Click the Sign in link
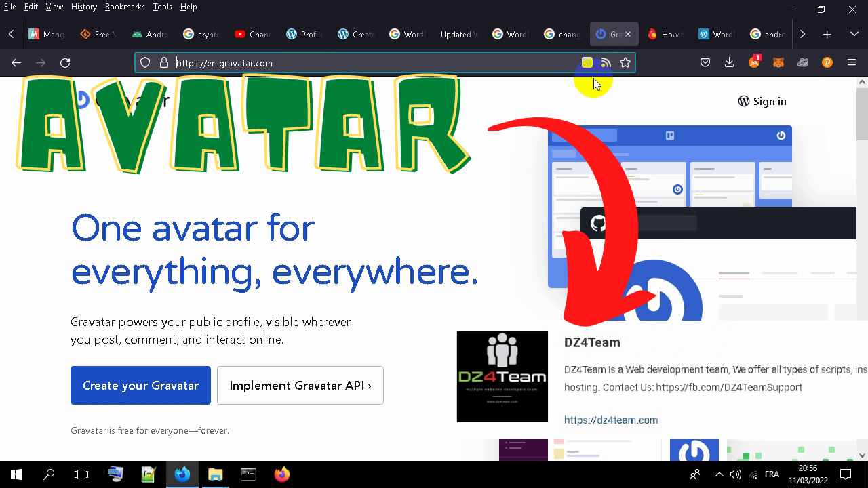Viewport: 868px width, 488px height. pyautogui.click(x=762, y=102)
